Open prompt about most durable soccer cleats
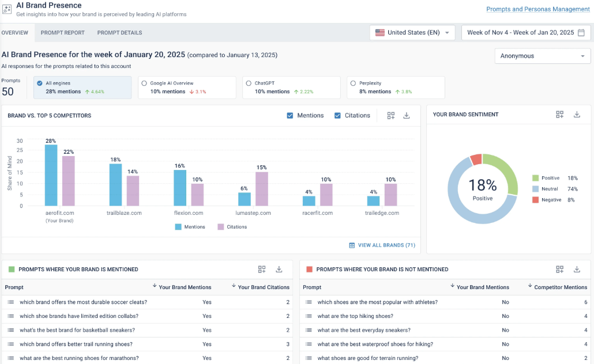 pos(84,302)
